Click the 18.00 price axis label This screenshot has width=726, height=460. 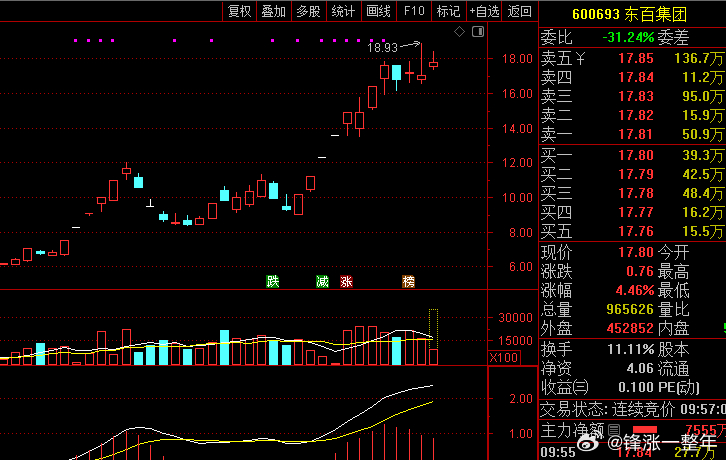[x=517, y=59]
